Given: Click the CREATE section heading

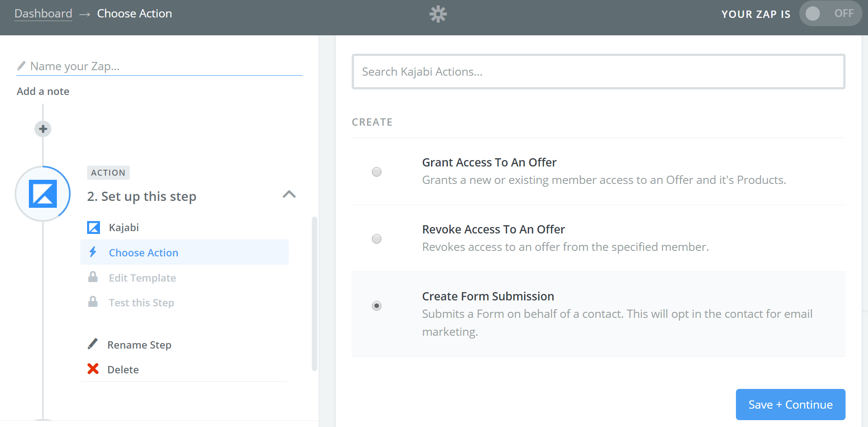Looking at the screenshot, I should click(x=372, y=122).
